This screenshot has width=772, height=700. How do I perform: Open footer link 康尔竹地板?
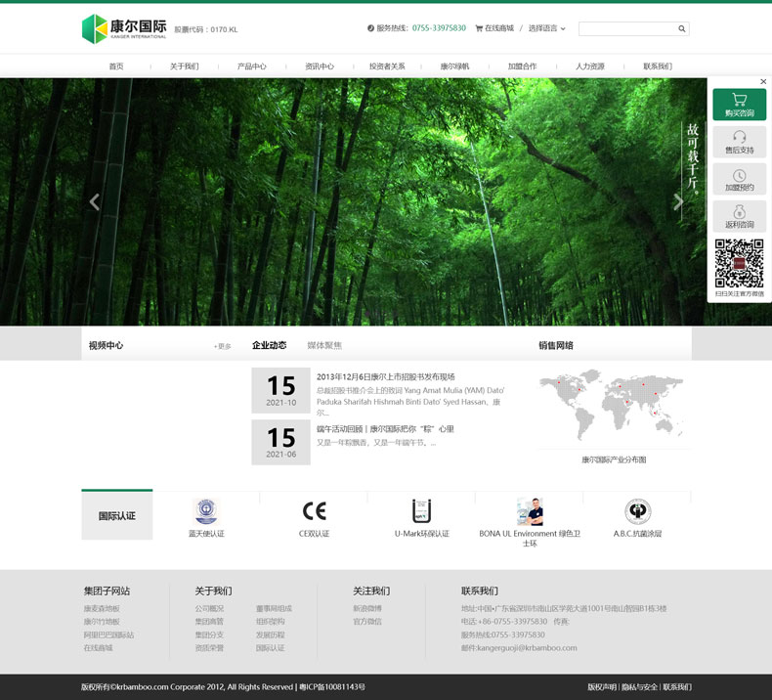tap(102, 622)
